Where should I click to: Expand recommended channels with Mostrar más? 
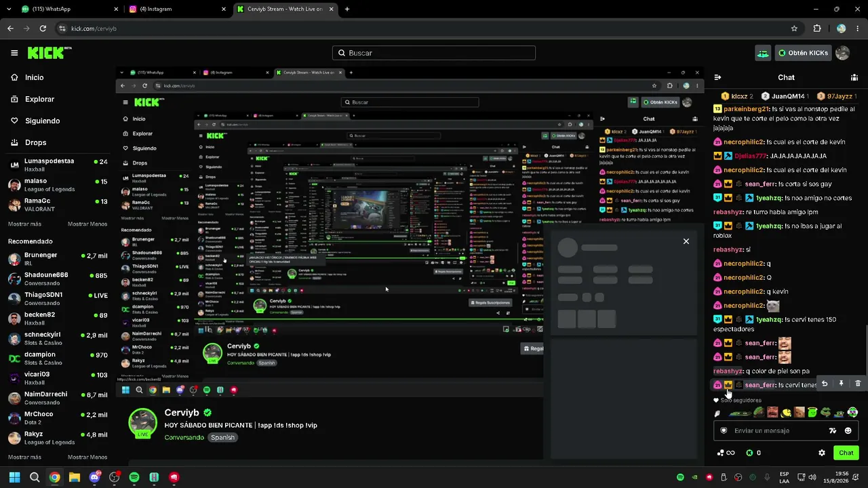[x=24, y=457]
